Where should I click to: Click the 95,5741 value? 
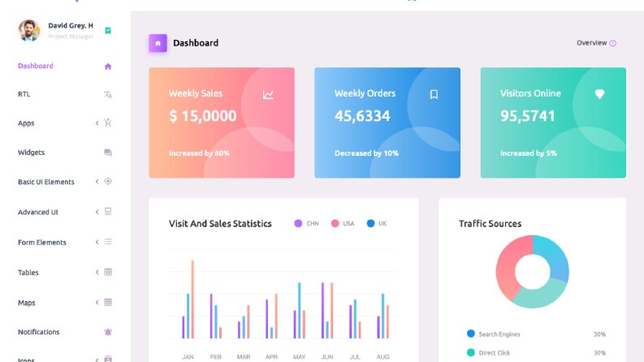[527, 116]
